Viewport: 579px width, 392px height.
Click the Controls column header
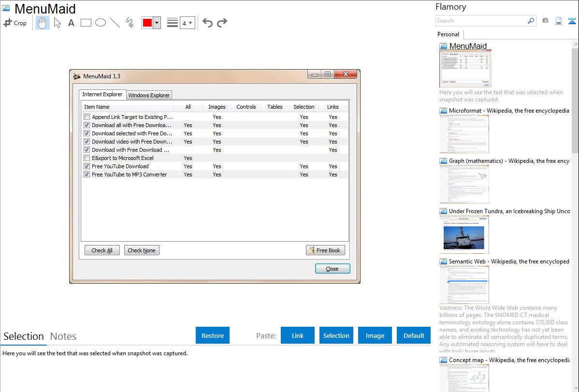pyautogui.click(x=246, y=107)
